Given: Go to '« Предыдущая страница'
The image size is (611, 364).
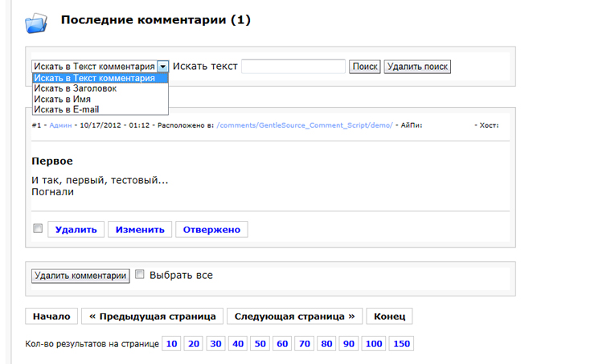Looking at the screenshot, I should click(x=153, y=317).
